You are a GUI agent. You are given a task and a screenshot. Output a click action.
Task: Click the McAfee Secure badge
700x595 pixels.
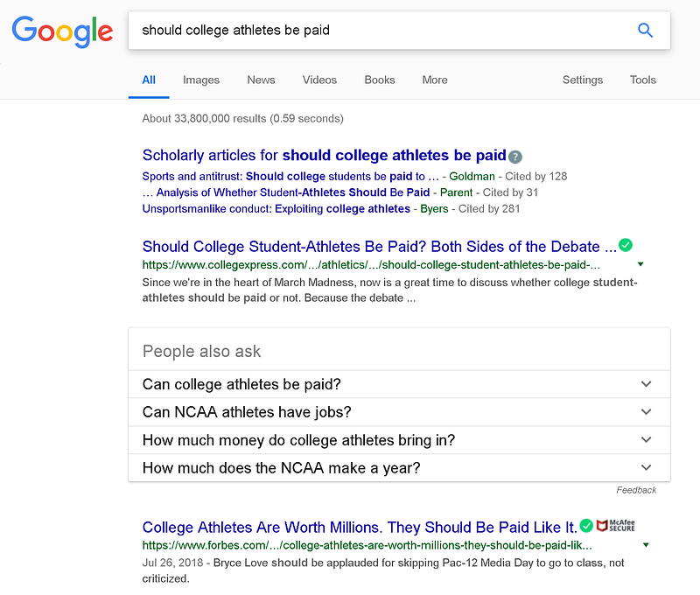click(616, 526)
